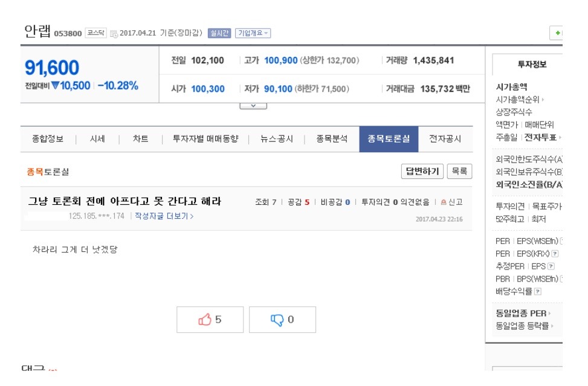Click the 공감 5 count in post header

click(x=299, y=202)
